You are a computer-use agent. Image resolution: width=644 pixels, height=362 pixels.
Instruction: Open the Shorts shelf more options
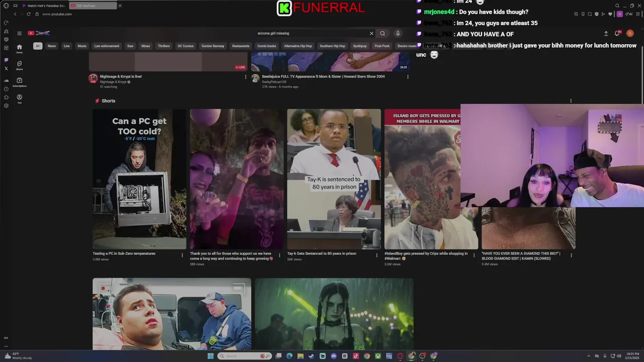[x=571, y=101]
